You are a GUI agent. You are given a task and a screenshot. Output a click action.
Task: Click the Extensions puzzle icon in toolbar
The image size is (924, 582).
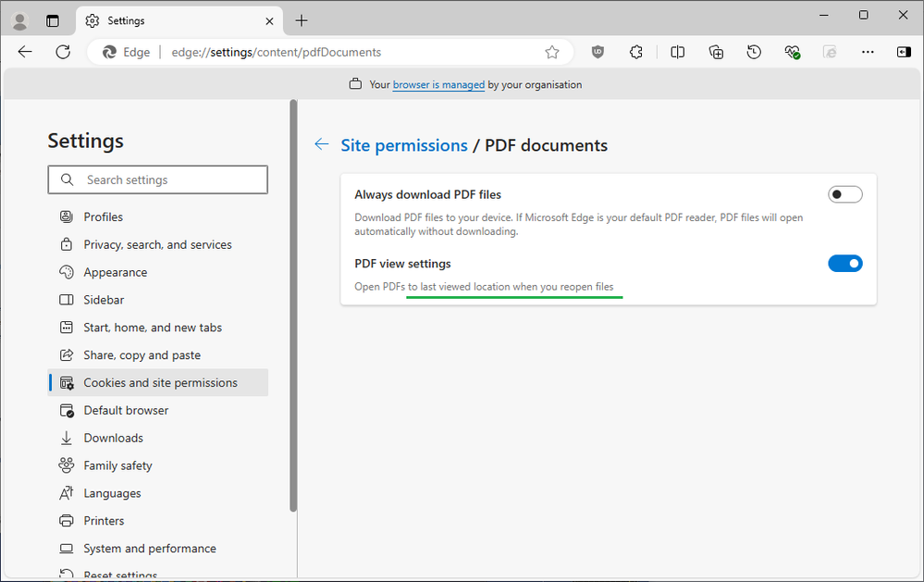636,52
